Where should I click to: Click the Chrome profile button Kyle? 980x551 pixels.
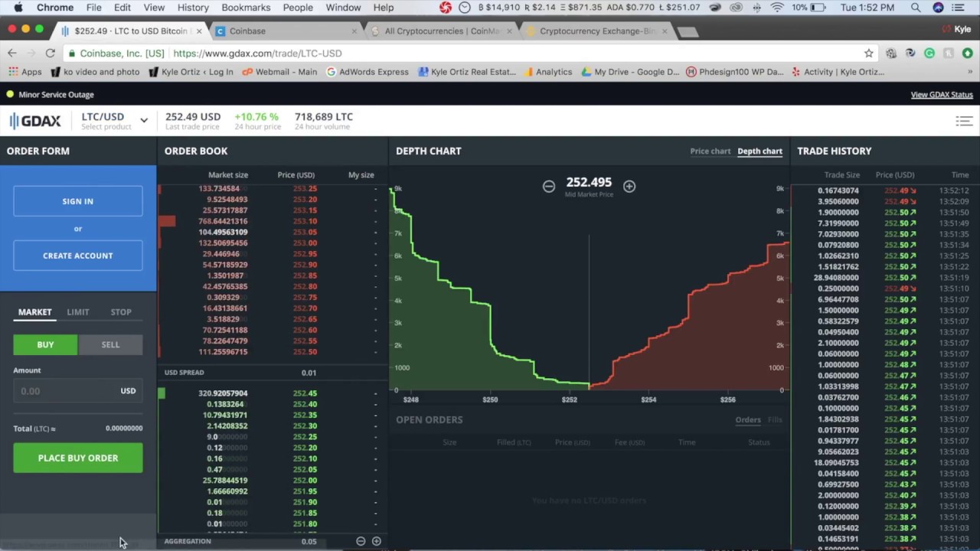click(957, 29)
